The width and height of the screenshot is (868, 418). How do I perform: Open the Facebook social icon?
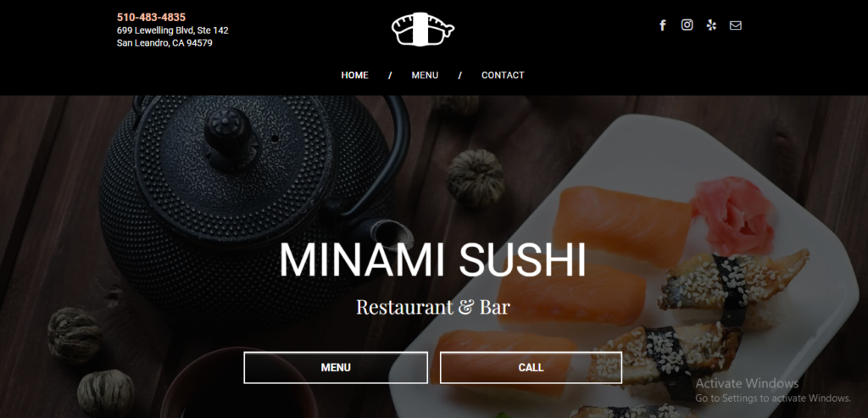coord(663,25)
